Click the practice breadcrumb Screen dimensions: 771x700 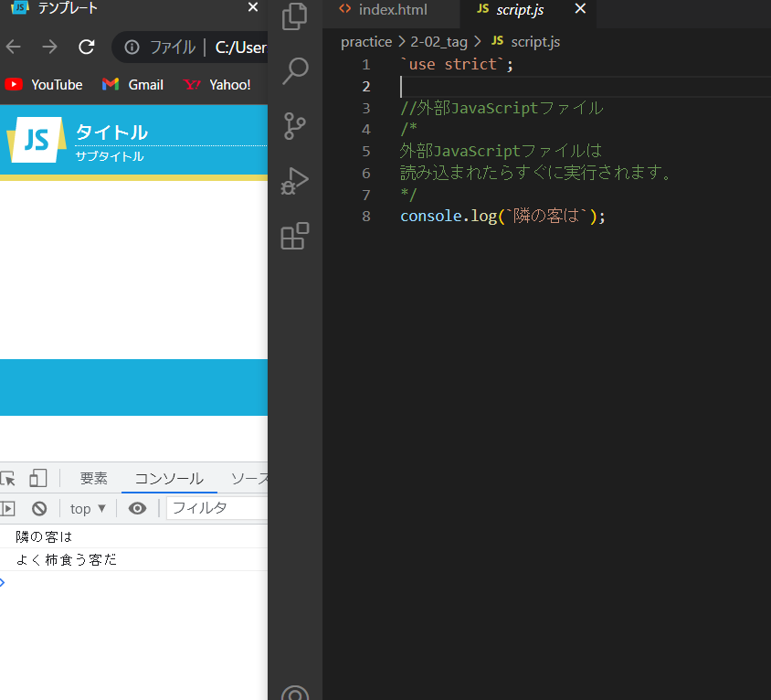point(366,42)
